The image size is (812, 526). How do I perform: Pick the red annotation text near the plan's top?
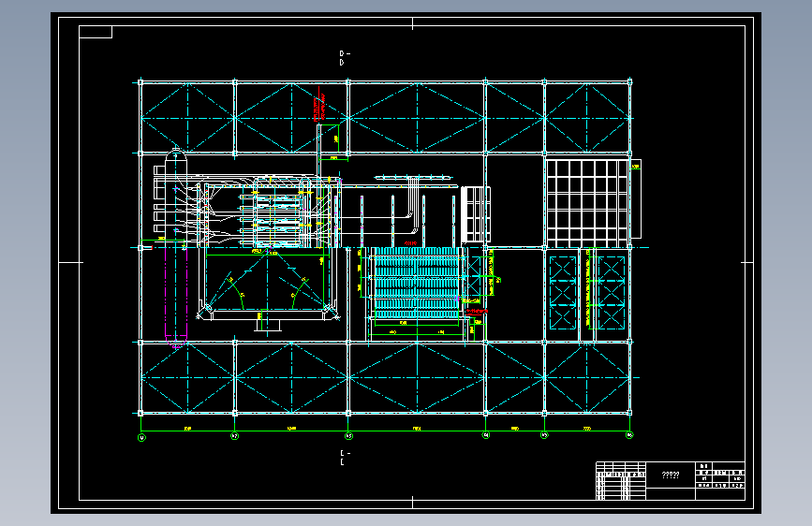coord(319,107)
